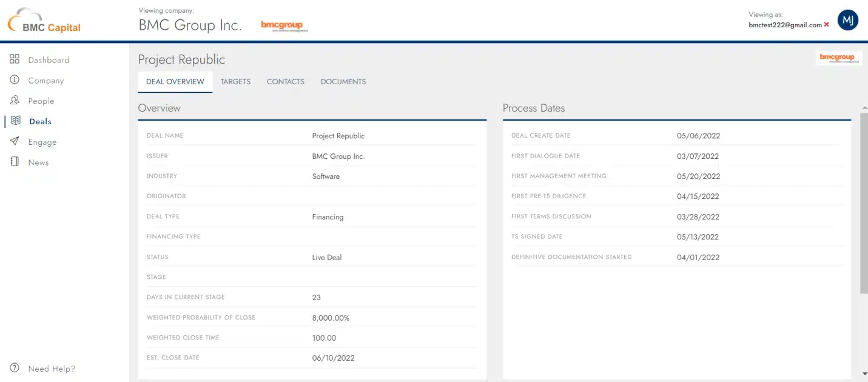Image resolution: width=868 pixels, height=382 pixels.
Task: Select the First Dialogue Date 03/07/2022
Action: tap(698, 156)
